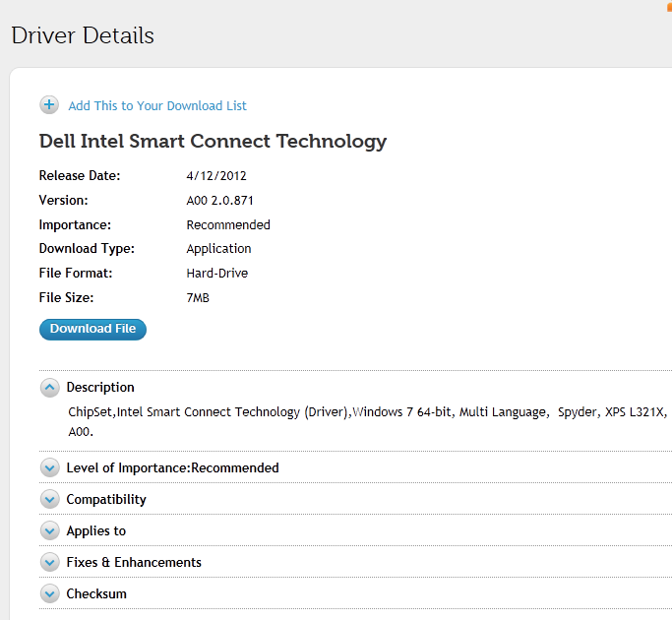The image size is (672, 620).
Task: Show the Fixes & Enhancements section text
Action: pyautogui.click(x=134, y=563)
